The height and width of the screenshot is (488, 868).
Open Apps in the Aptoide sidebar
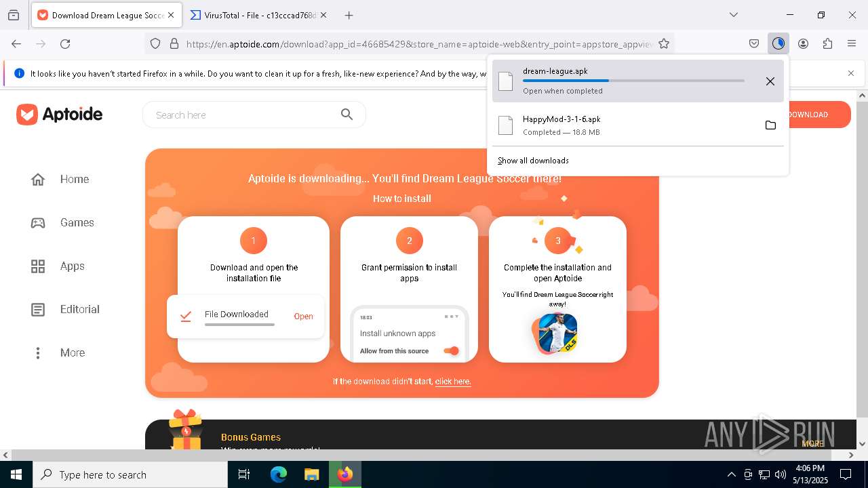point(58,266)
